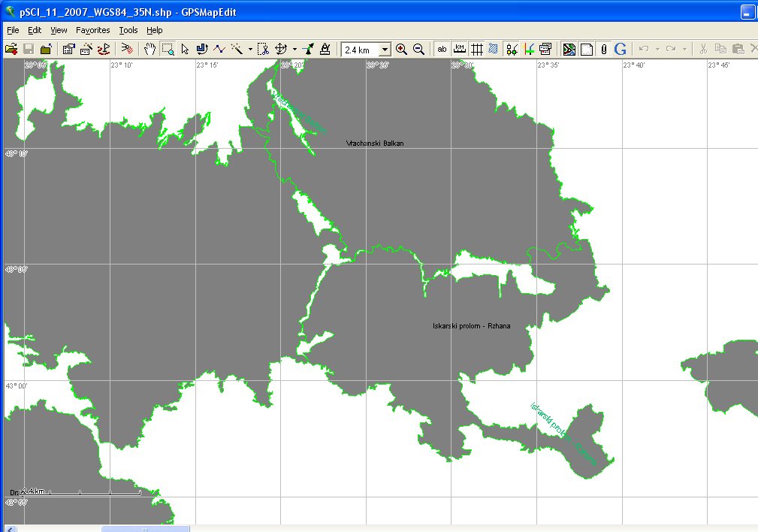Select the polyline drawing tool
Viewport: 758px width, 532px height.
click(219, 49)
